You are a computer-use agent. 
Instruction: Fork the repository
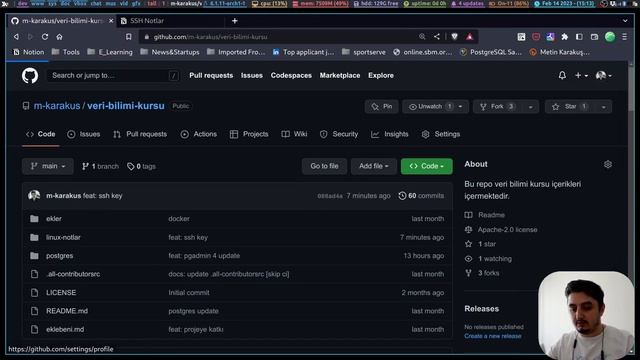tap(498, 107)
